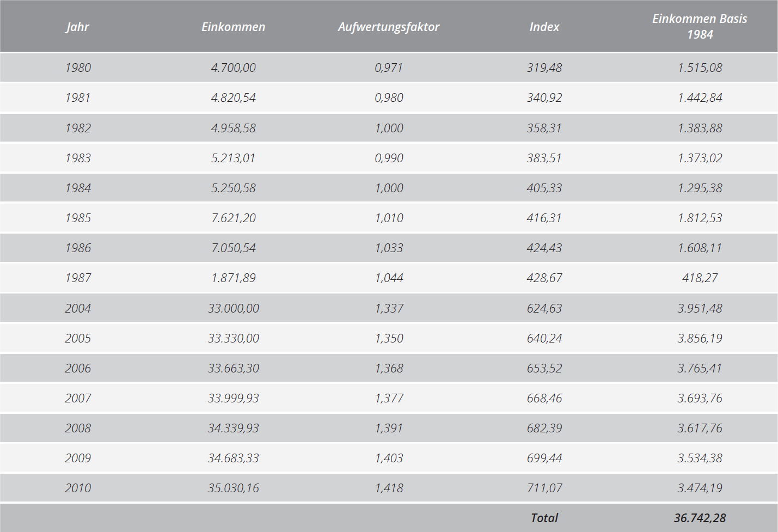The width and height of the screenshot is (778, 532).
Task: Select year cell 1981
Action: point(78,97)
